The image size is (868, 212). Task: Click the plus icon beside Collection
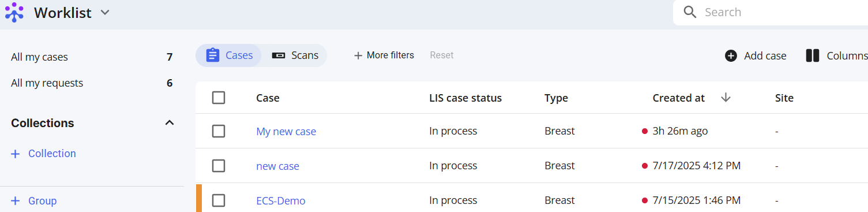(16, 154)
